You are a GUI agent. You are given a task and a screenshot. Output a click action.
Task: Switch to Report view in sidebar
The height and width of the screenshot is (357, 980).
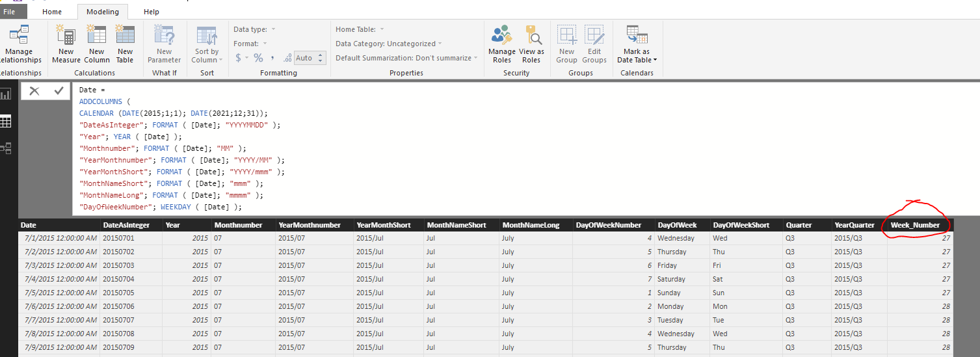tap(6, 94)
